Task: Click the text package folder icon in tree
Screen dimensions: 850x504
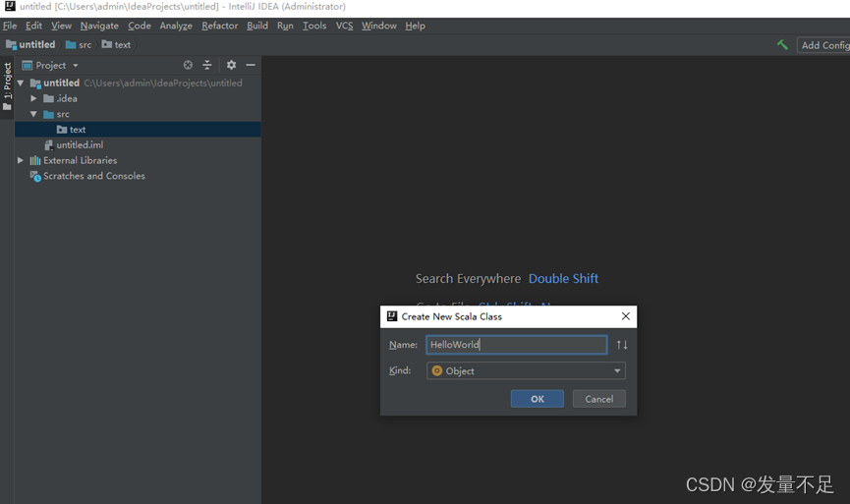Action: tap(62, 130)
